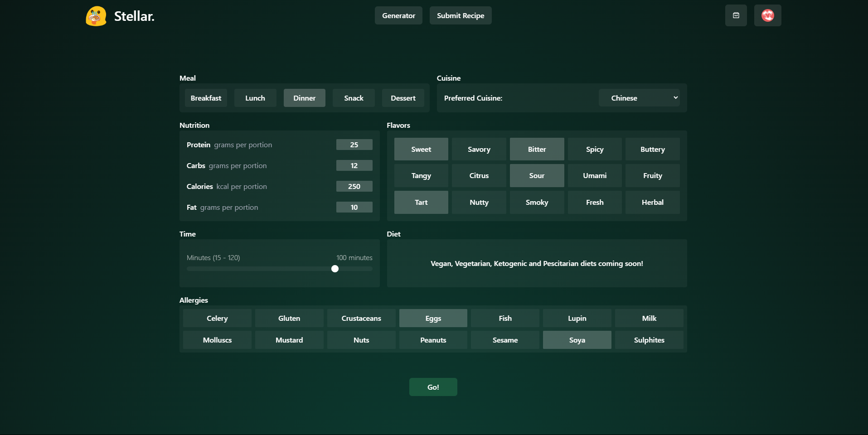Screen dimensions: 868x435
Task: Unmark the Soya allergy
Action: 577,340
